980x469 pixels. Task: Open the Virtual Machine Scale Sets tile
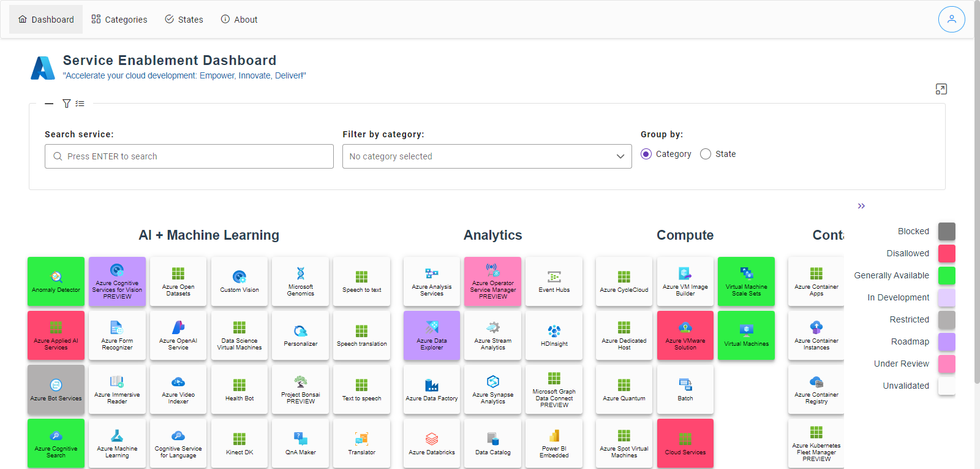[747, 281]
